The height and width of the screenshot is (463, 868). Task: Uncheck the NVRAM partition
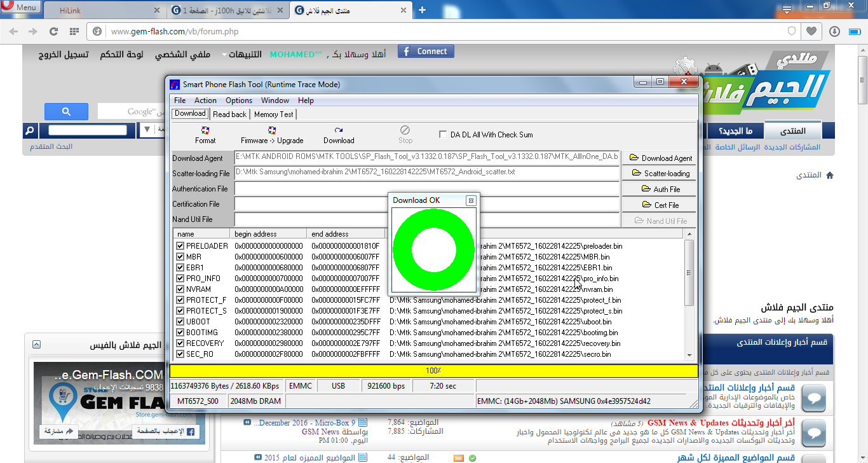click(x=180, y=289)
